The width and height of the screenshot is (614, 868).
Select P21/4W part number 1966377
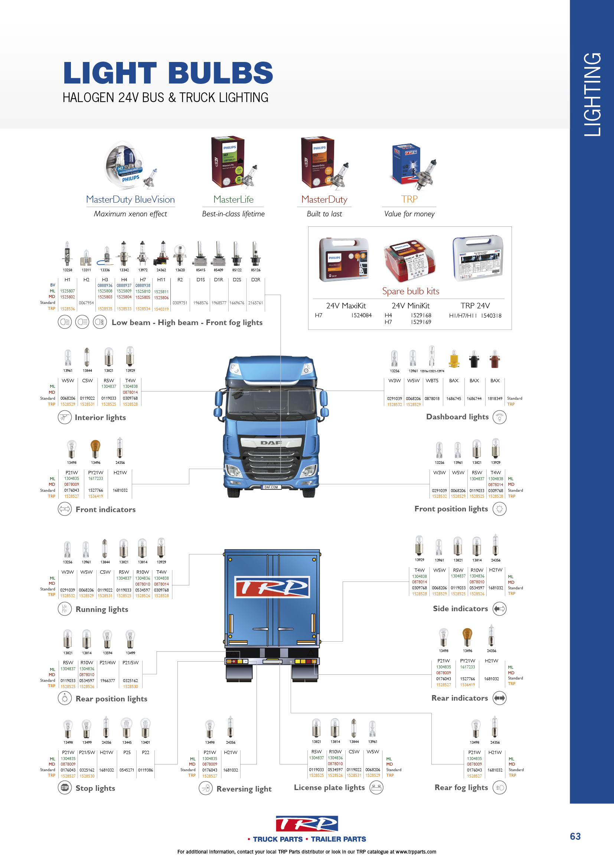(x=107, y=681)
